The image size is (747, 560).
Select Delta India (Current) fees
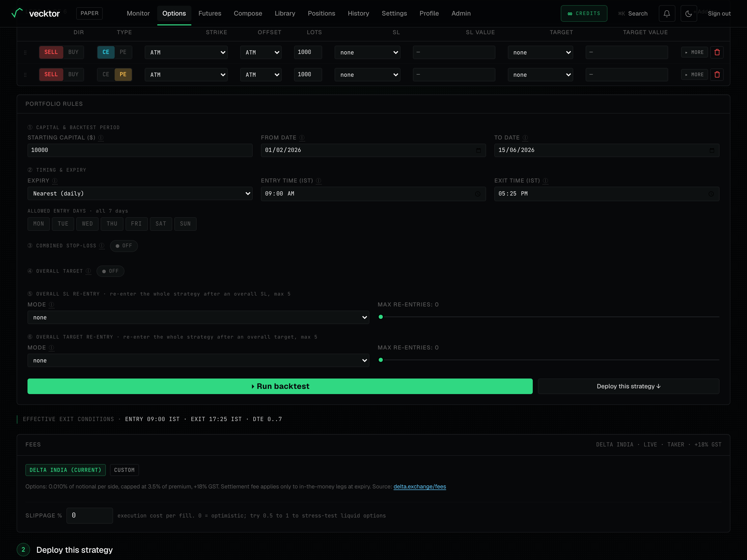(x=66, y=470)
